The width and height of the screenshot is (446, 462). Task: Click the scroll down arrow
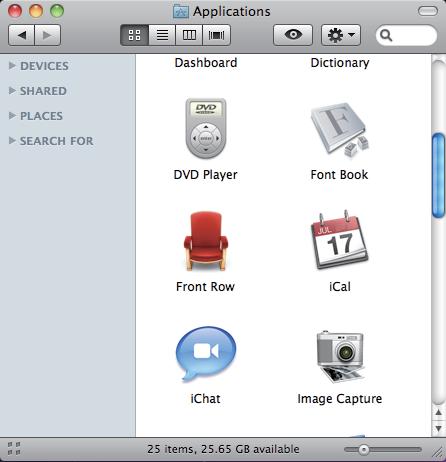[438, 428]
